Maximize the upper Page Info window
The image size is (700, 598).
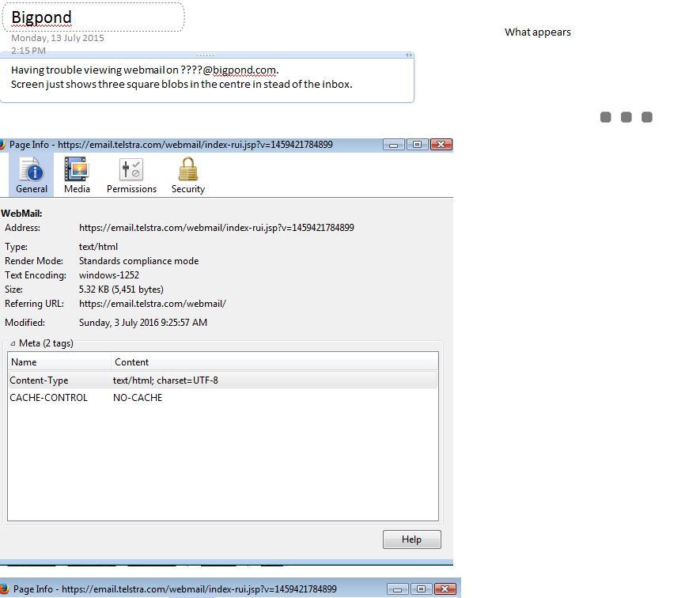[417, 145]
